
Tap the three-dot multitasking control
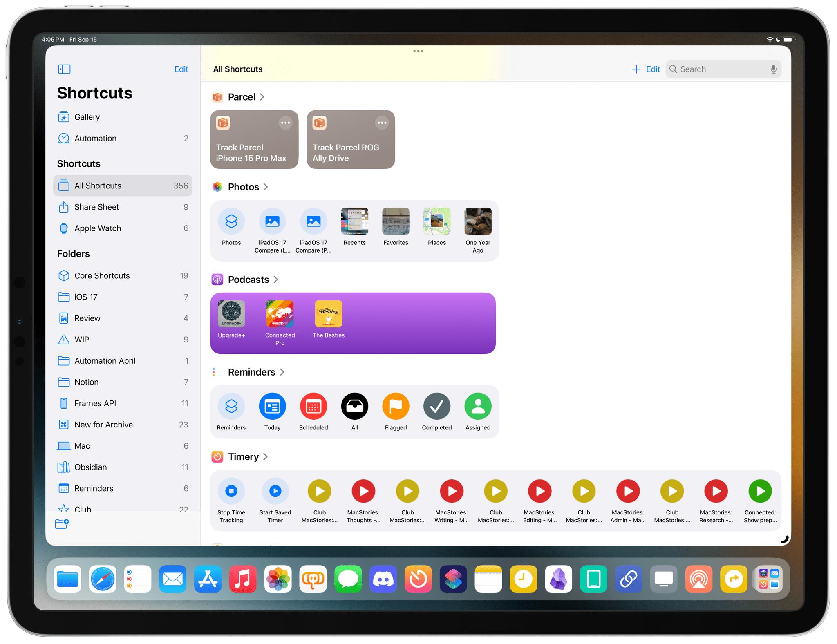click(418, 51)
